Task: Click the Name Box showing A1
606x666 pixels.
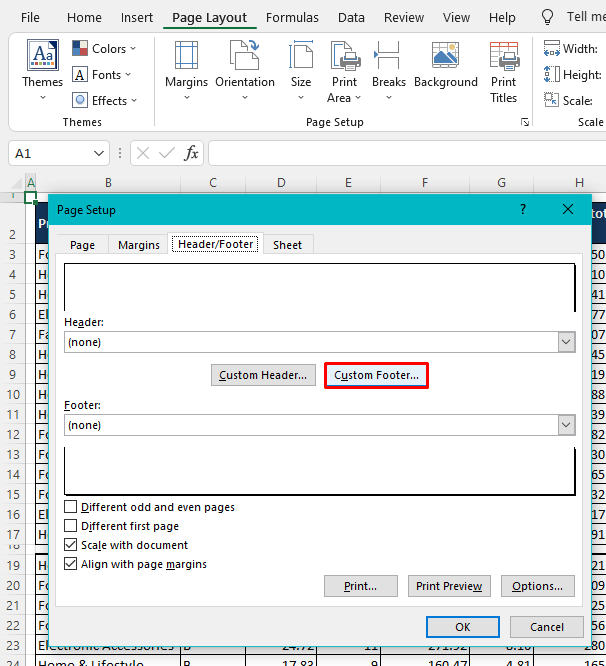Action: (x=59, y=153)
